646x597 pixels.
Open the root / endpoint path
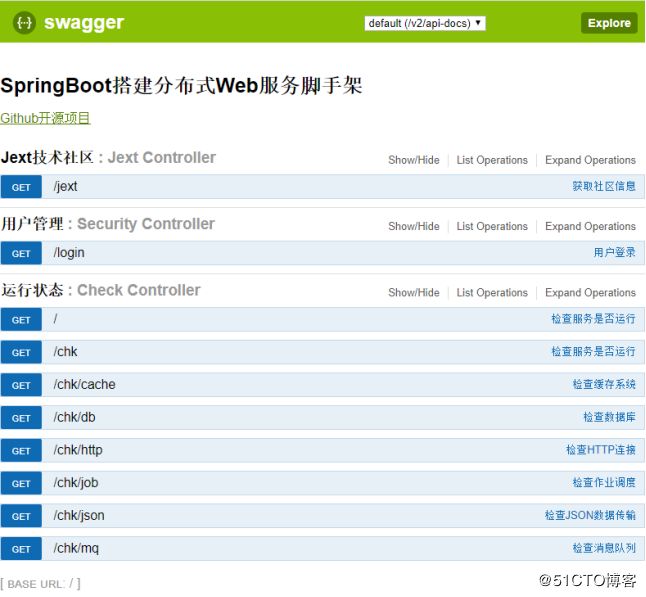pos(55,319)
